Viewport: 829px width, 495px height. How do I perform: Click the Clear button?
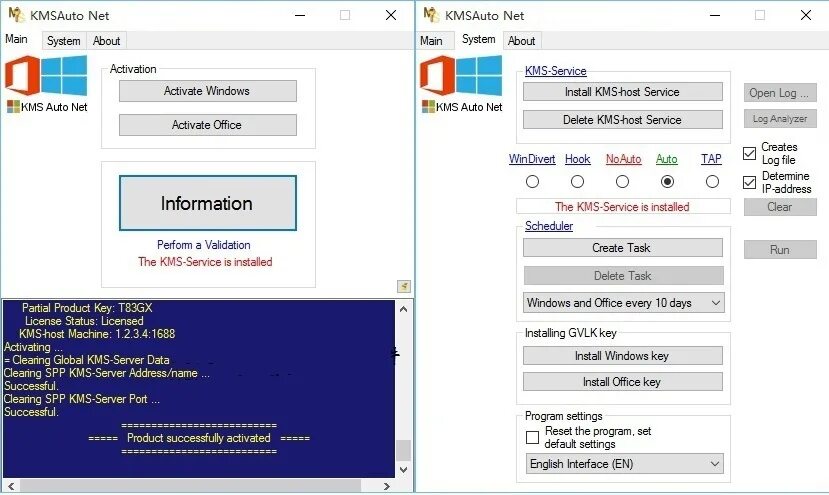(780, 207)
